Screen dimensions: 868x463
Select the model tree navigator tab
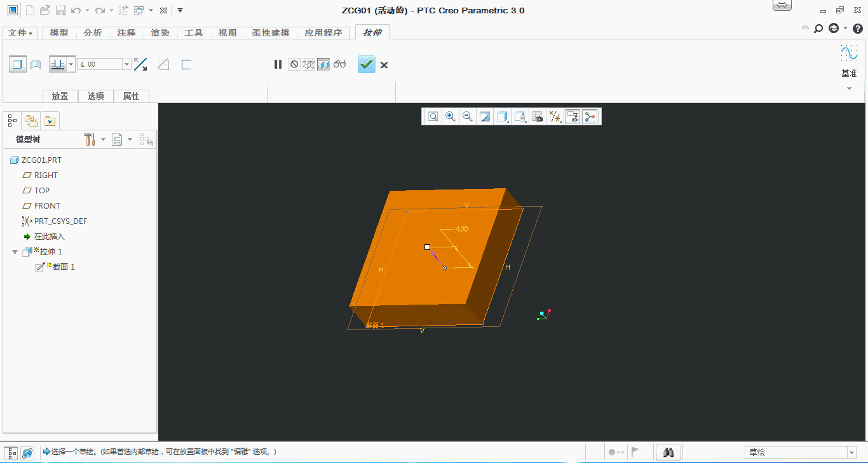click(13, 120)
